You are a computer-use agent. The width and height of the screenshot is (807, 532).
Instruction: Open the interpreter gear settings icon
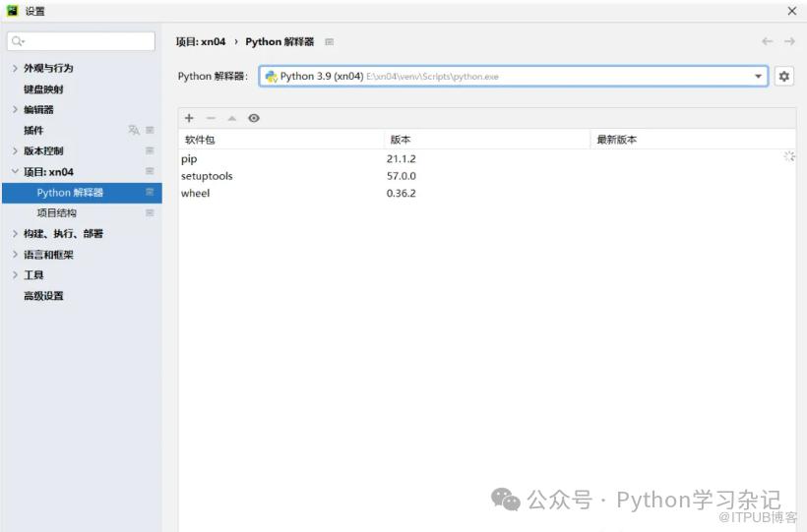783,77
